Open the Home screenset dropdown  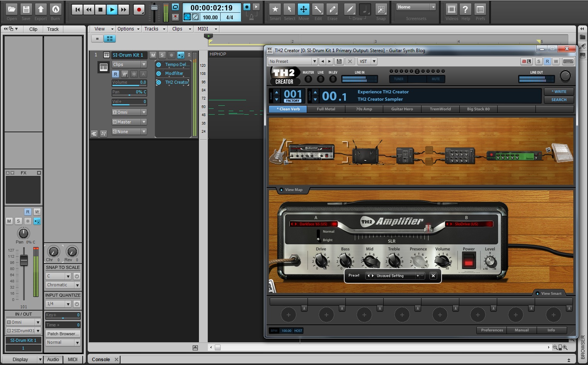point(416,7)
